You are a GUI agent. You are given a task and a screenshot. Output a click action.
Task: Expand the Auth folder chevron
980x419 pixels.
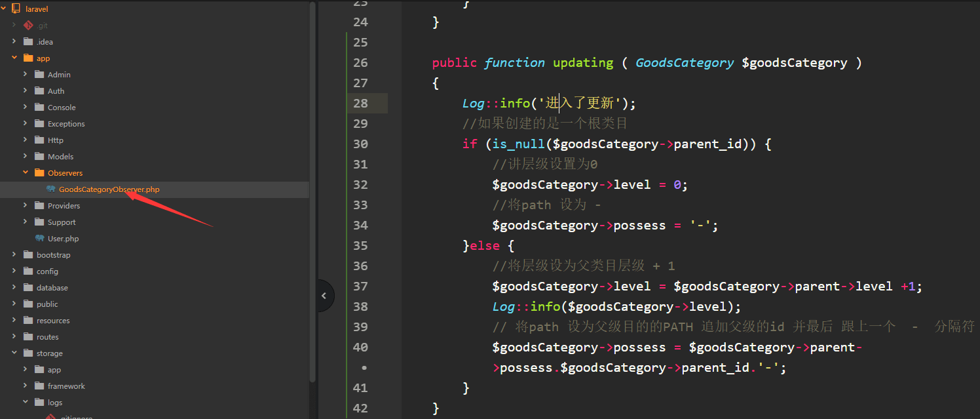pos(25,90)
